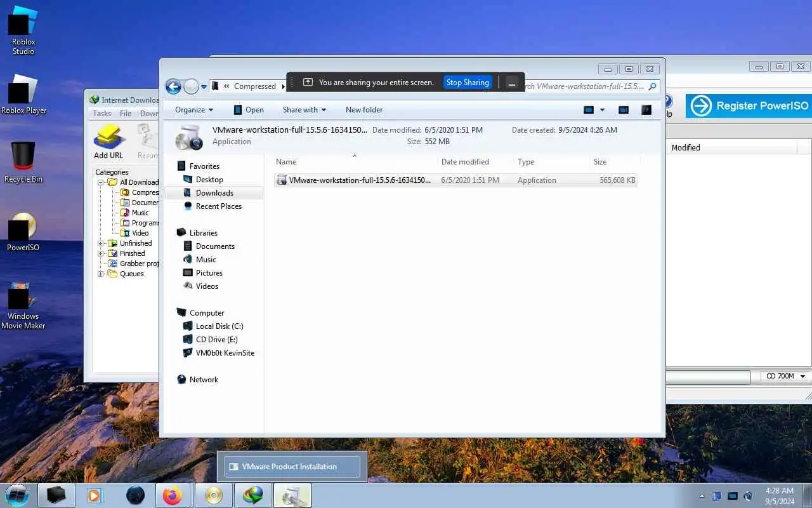The width and height of the screenshot is (812, 508).
Task: Switch to PowerISO disc icon on taskbar
Action: (x=214, y=495)
